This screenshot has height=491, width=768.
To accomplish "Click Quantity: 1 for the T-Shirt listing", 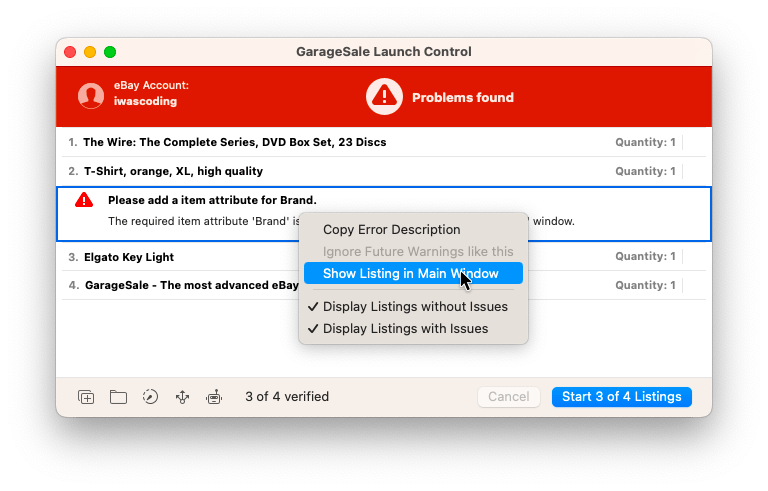I will click(x=645, y=172).
